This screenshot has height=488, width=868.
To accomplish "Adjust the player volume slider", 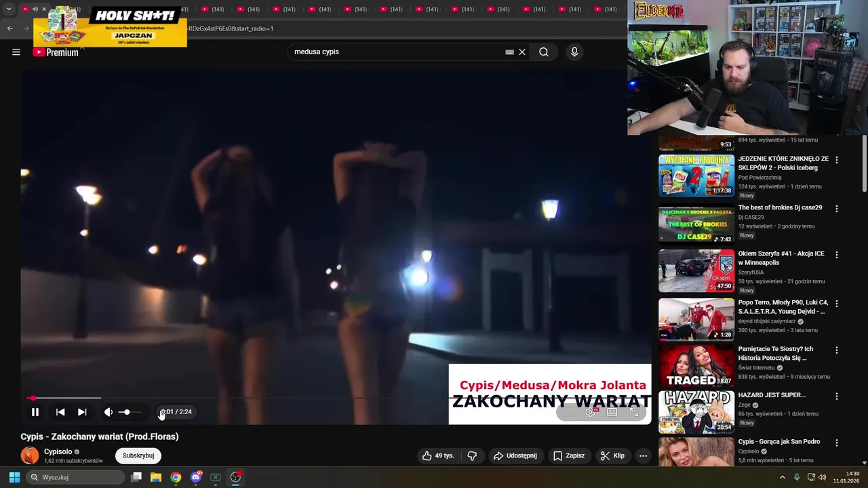I will coord(131,412).
